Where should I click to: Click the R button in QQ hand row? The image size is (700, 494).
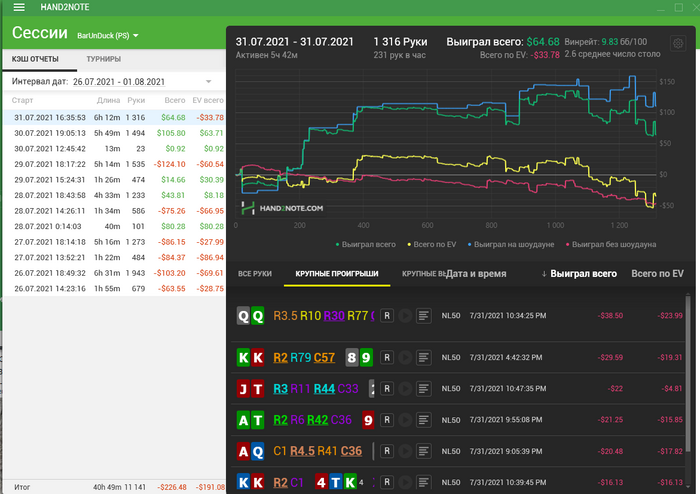coord(387,316)
